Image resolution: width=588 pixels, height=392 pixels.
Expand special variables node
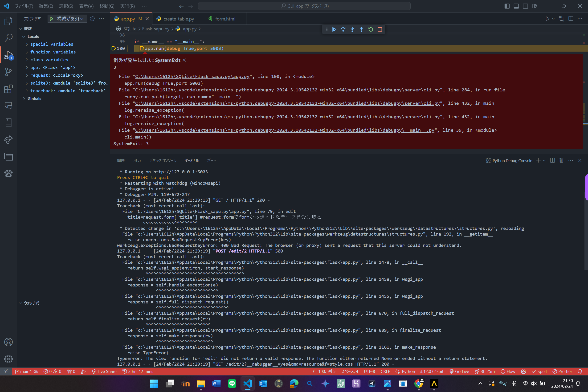[x=27, y=44]
